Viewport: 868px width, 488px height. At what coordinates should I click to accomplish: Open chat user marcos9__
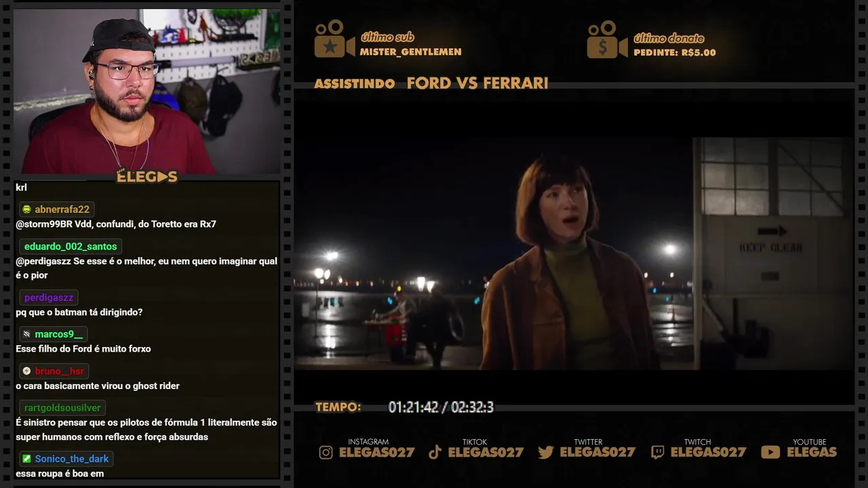coord(59,334)
